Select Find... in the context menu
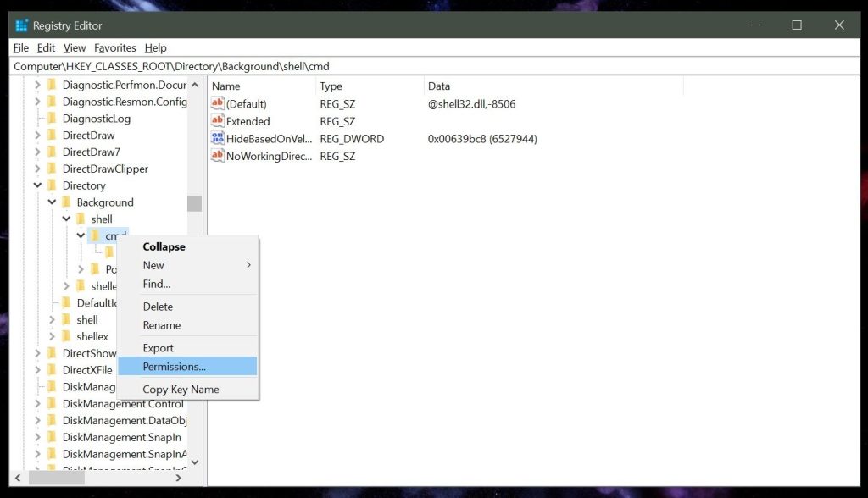 pyautogui.click(x=187, y=284)
